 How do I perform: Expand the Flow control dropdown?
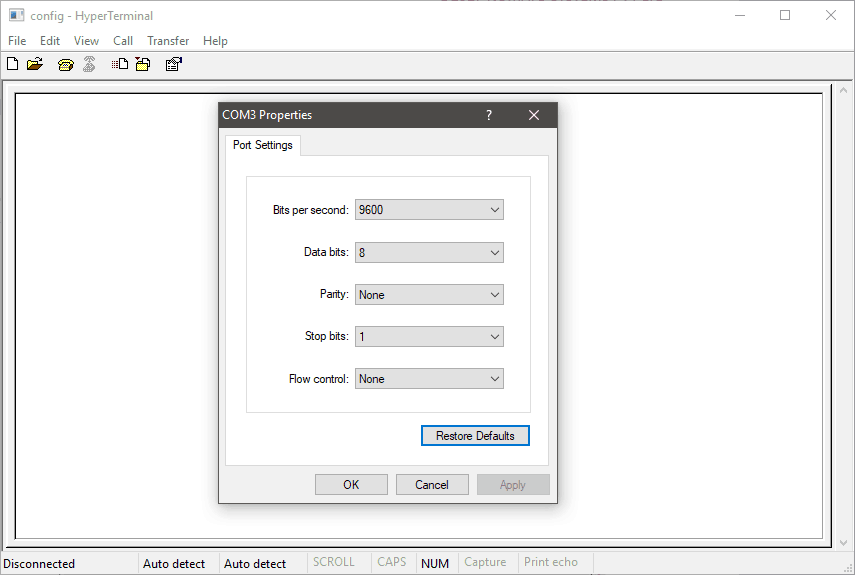pyautogui.click(x=494, y=379)
